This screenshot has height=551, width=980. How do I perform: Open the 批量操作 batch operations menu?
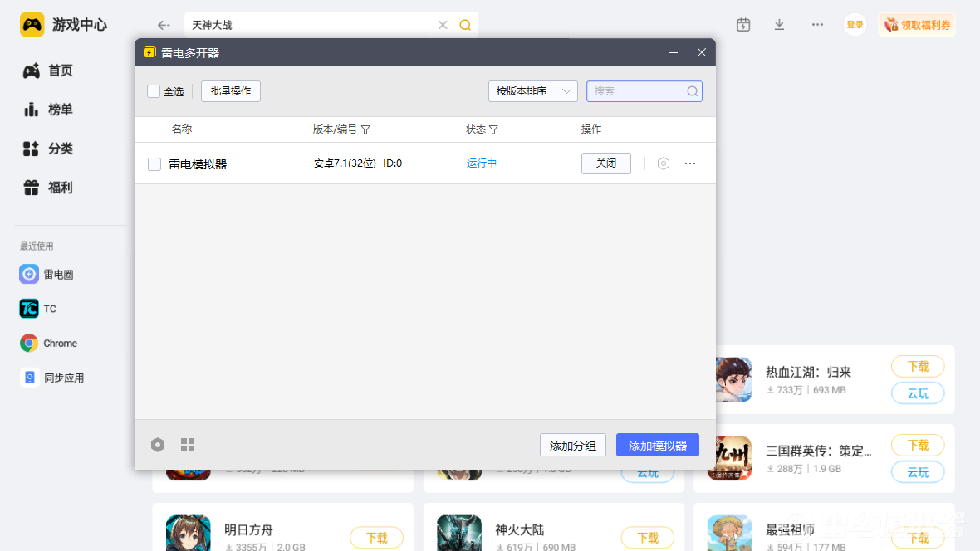[x=231, y=91]
